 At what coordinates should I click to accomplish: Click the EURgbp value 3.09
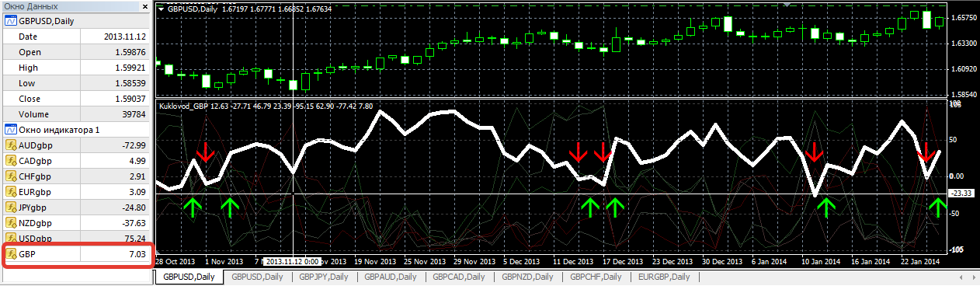pos(138,192)
